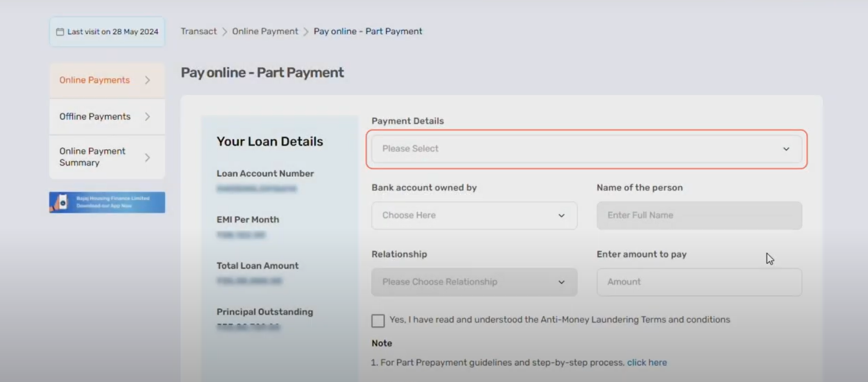Click phone icon on app download banner
The image size is (868, 382).
tap(62, 202)
